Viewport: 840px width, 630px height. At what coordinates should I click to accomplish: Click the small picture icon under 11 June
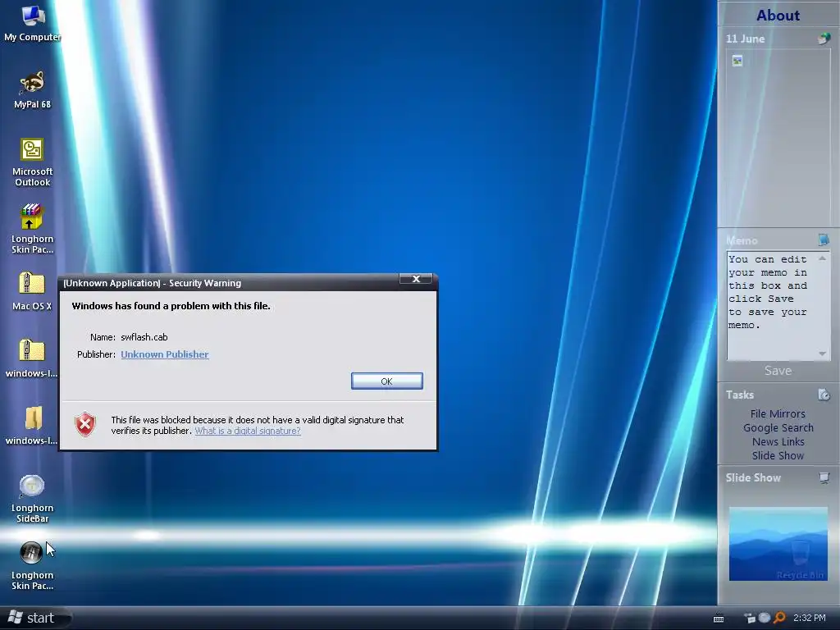[737, 61]
